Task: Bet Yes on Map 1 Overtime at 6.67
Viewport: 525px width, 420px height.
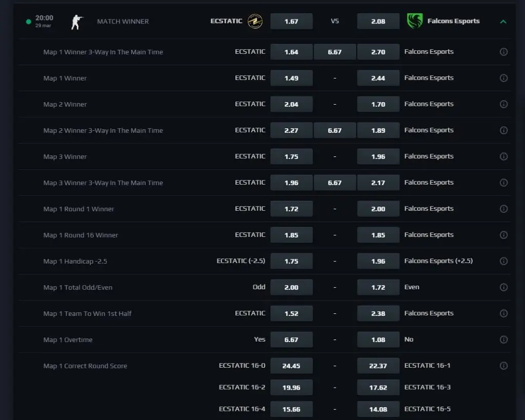Action: [291, 339]
